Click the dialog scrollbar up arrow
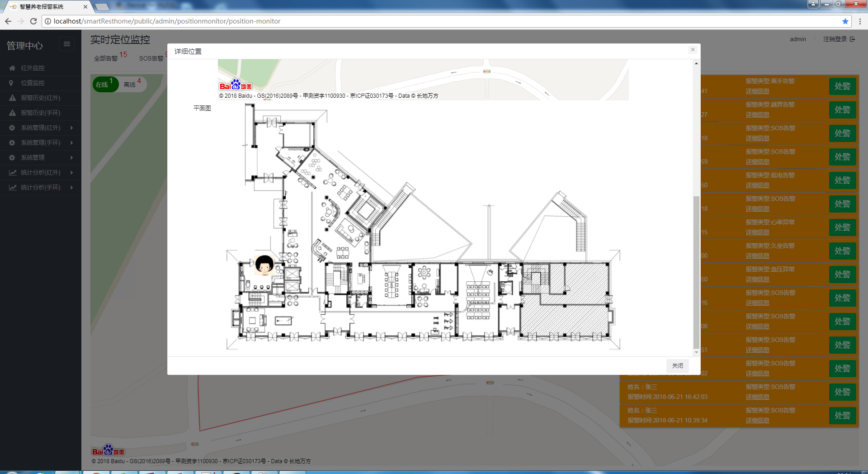Image resolution: width=868 pixels, height=474 pixels. [696, 63]
